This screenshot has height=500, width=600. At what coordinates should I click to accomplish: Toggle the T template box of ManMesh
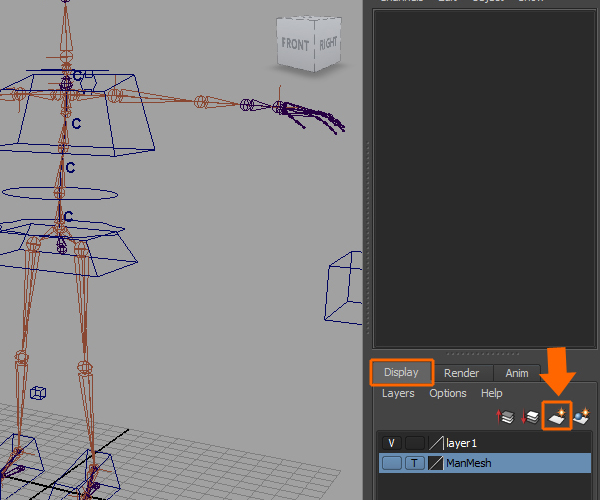pos(414,463)
